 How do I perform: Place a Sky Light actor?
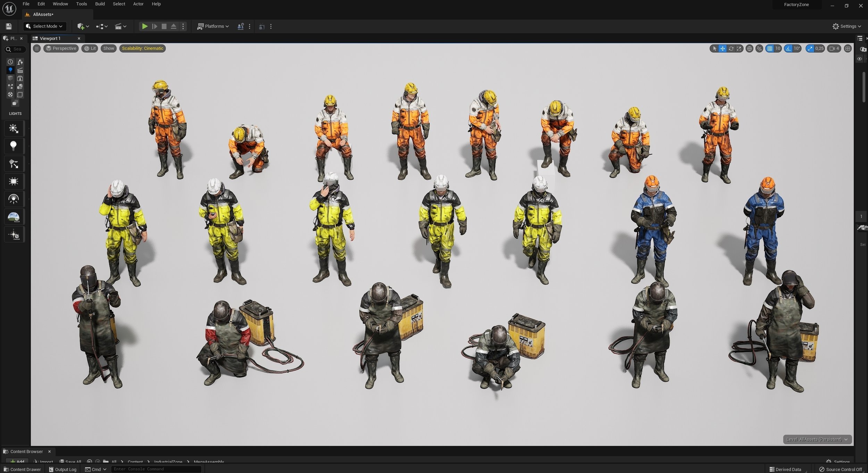click(x=14, y=199)
